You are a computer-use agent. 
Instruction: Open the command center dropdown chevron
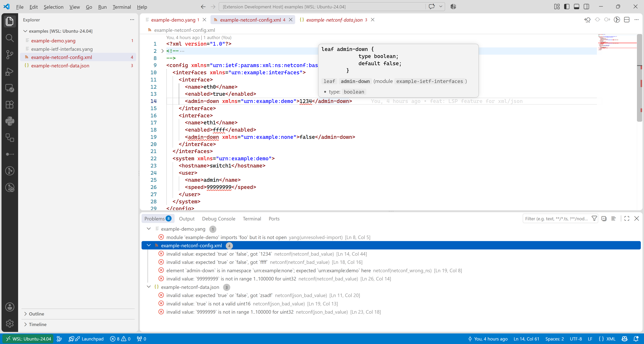(x=441, y=7)
